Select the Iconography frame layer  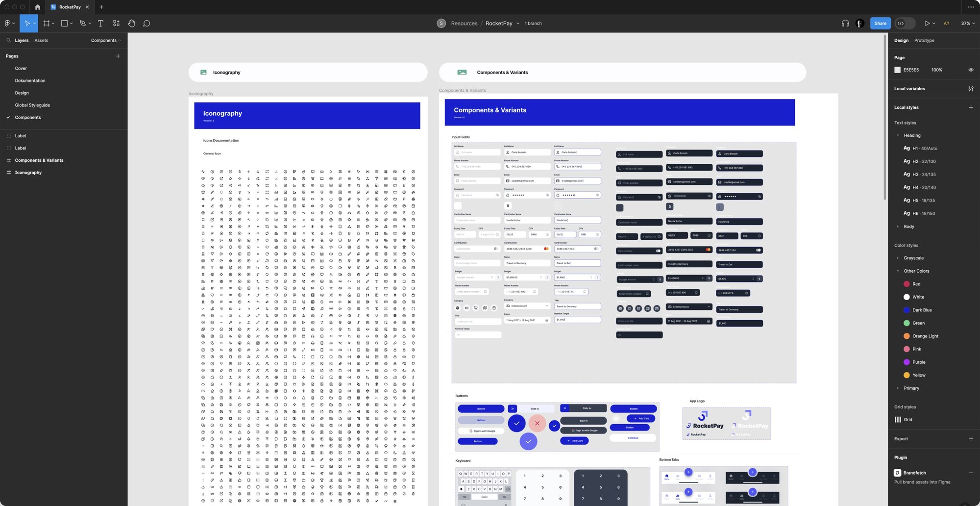coord(28,173)
